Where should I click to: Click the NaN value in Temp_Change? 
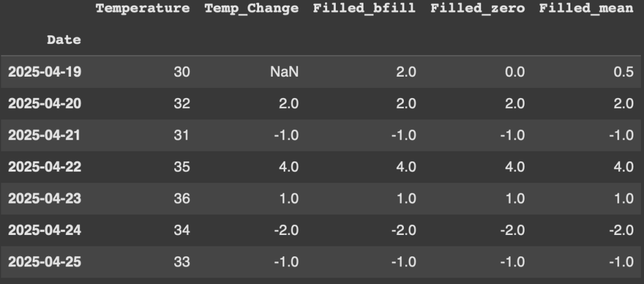pyautogui.click(x=284, y=72)
